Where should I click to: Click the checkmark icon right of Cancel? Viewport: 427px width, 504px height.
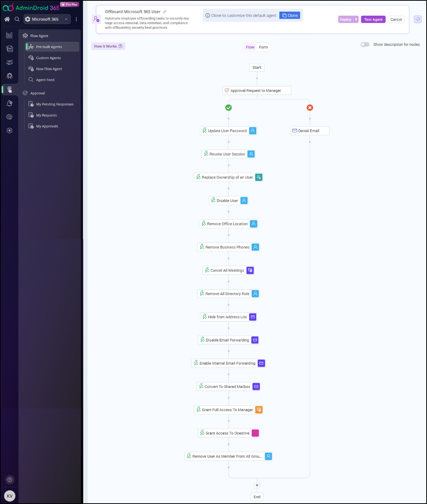pyautogui.click(x=417, y=19)
